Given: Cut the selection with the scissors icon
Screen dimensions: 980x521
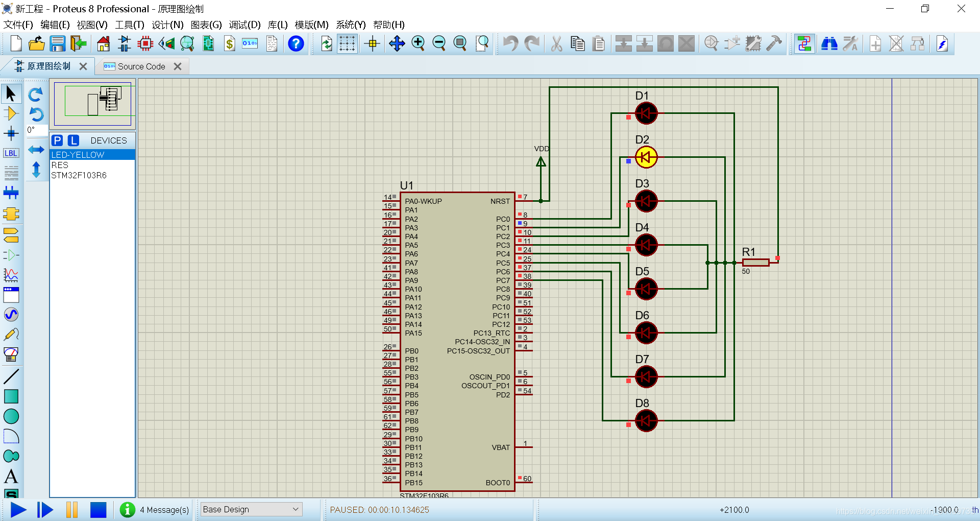Looking at the screenshot, I should 556,44.
